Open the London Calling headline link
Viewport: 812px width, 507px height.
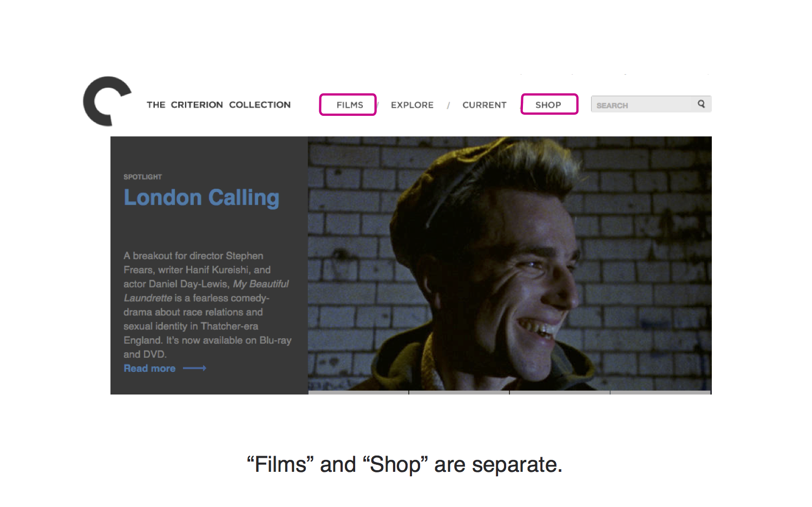pos(201,198)
